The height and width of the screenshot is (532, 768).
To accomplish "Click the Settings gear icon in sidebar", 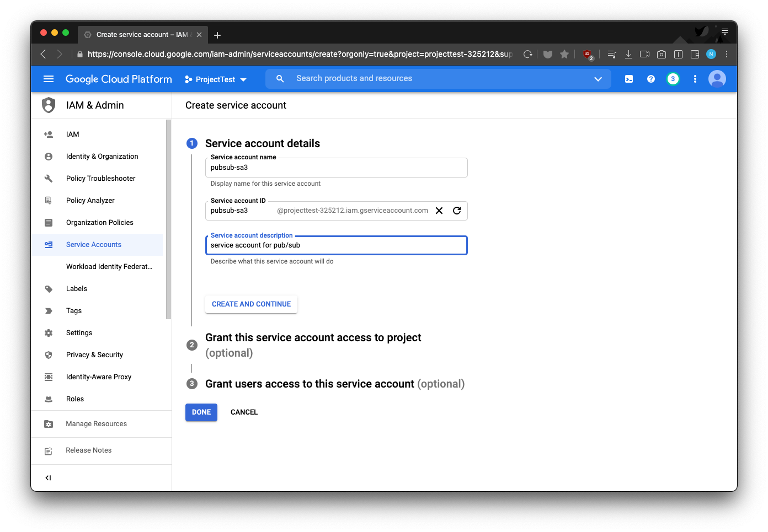I will point(49,332).
